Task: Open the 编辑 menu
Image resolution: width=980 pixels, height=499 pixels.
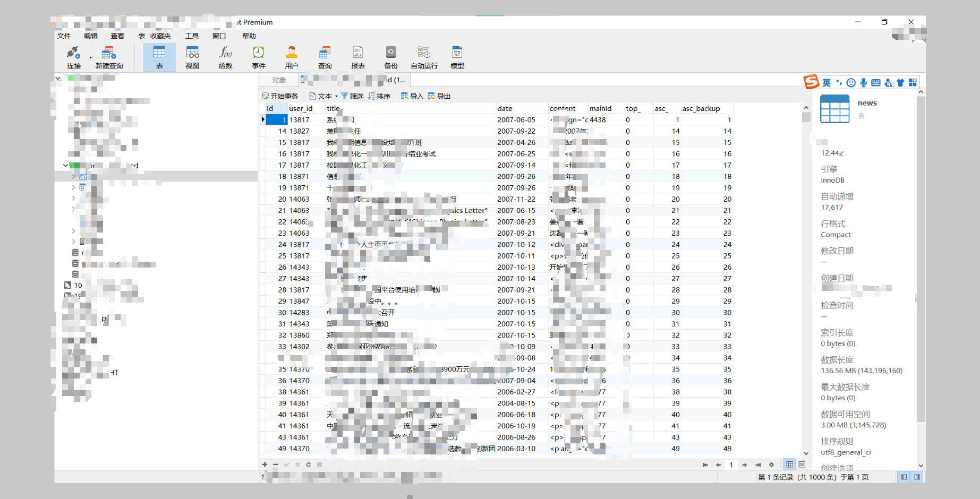Action: coord(90,36)
